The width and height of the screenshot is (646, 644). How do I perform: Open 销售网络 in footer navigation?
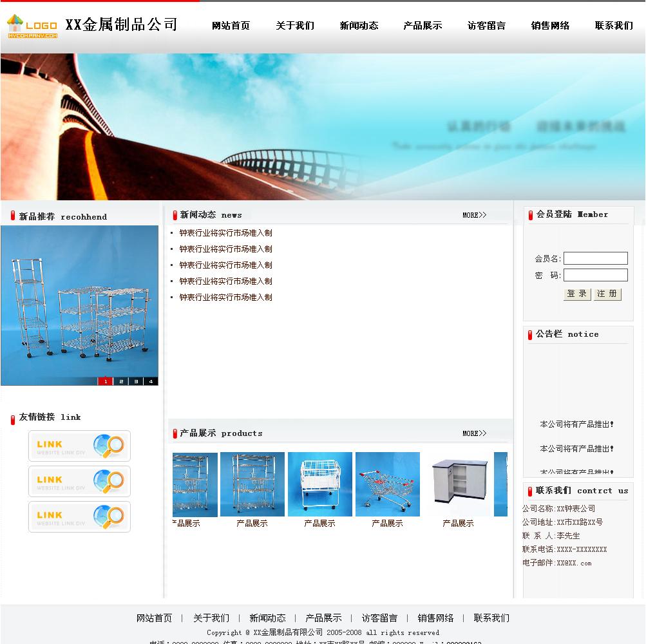435,618
